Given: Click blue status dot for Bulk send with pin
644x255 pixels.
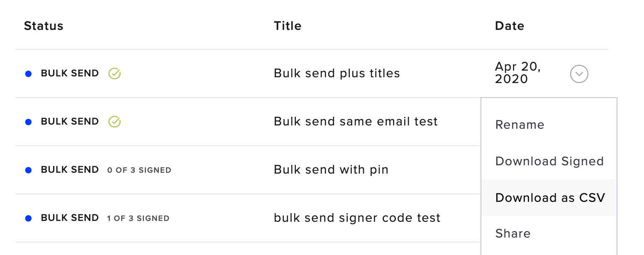Looking at the screenshot, I should tap(28, 170).
